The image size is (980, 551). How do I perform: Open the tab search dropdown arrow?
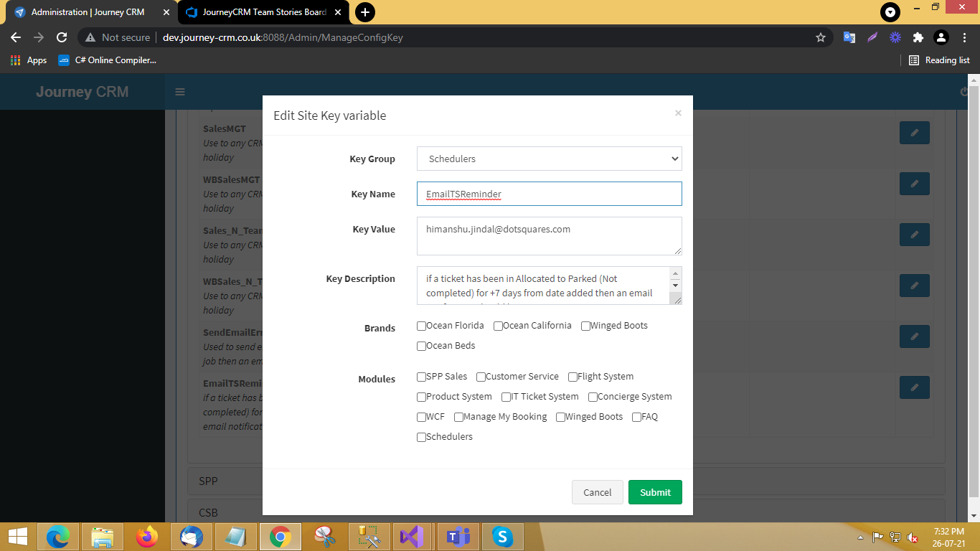pyautogui.click(x=890, y=12)
